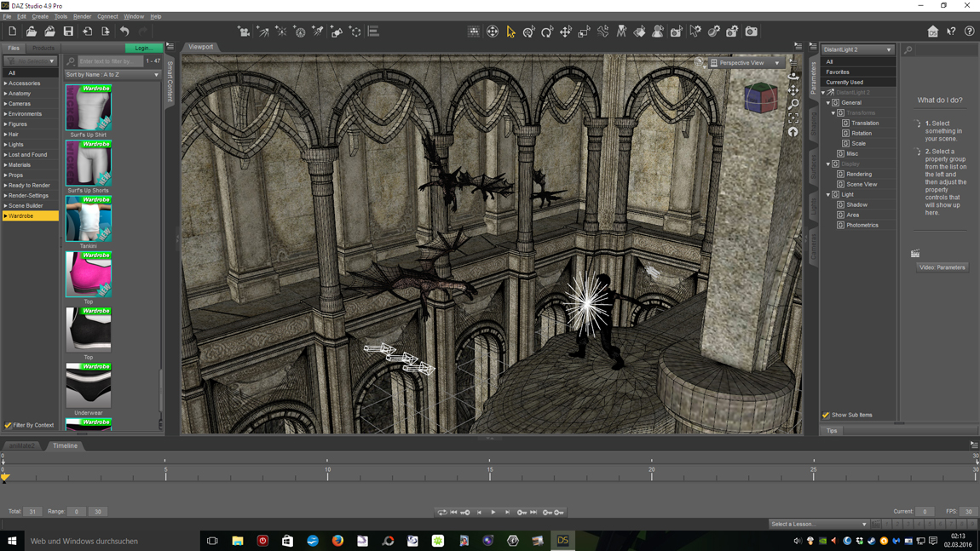The width and height of the screenshot is (980, 551).
Task: Select the Rotate tool
Action: 547,32
